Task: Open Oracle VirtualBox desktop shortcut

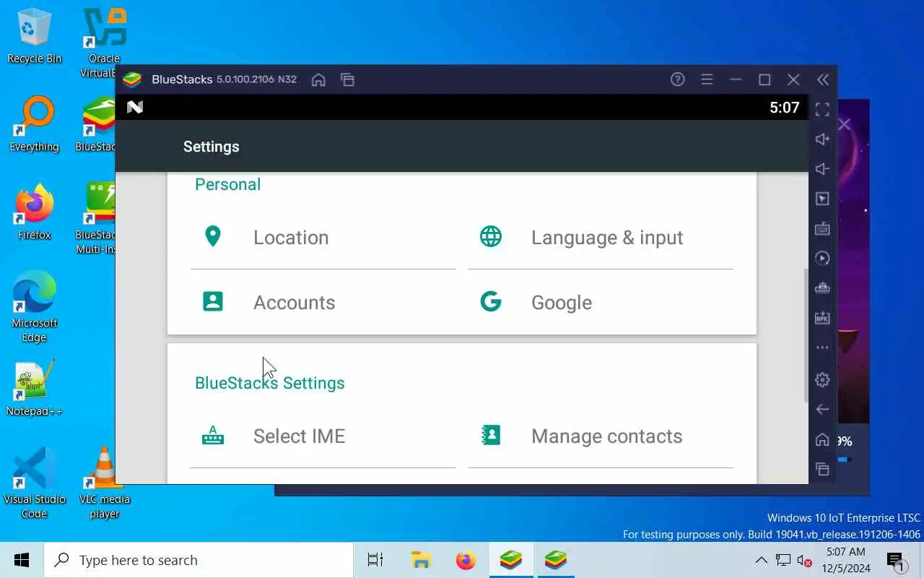Action: click(104, 43)
